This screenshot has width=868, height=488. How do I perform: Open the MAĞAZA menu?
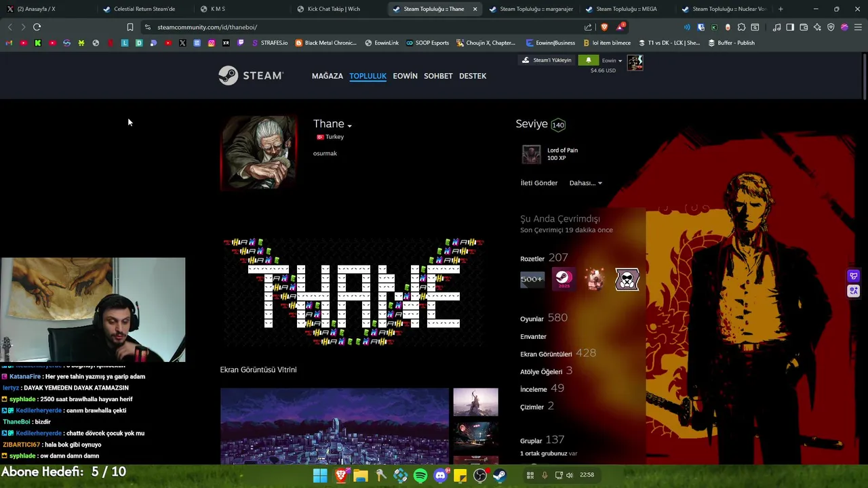328,76
